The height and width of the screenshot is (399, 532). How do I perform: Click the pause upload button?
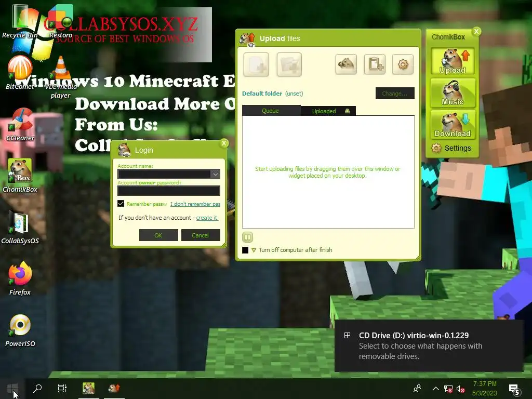point(247,237)
